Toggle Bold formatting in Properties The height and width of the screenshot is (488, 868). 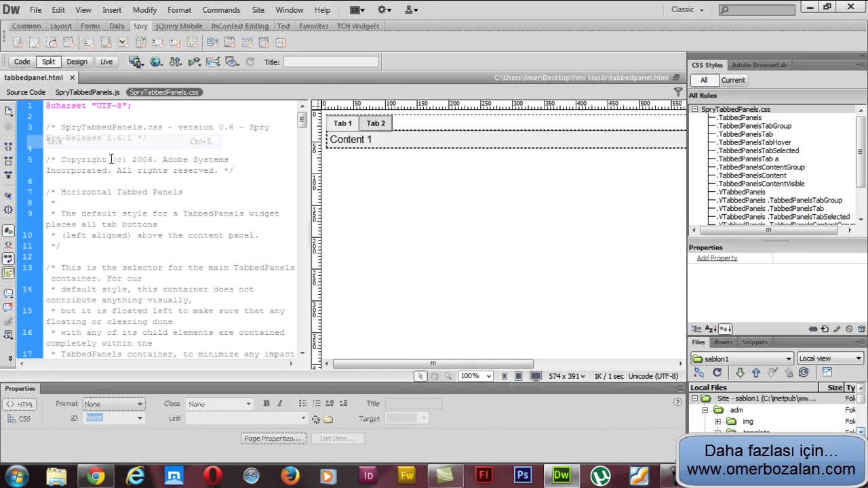267,403
